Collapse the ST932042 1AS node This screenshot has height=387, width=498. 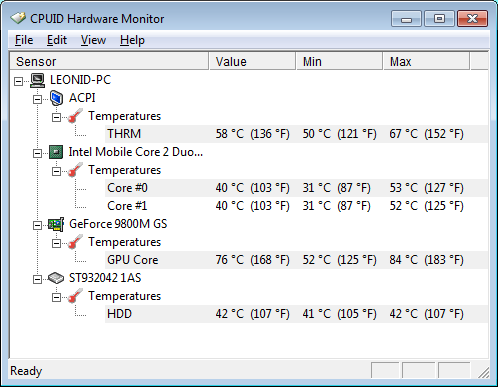[x=37, y=279]
